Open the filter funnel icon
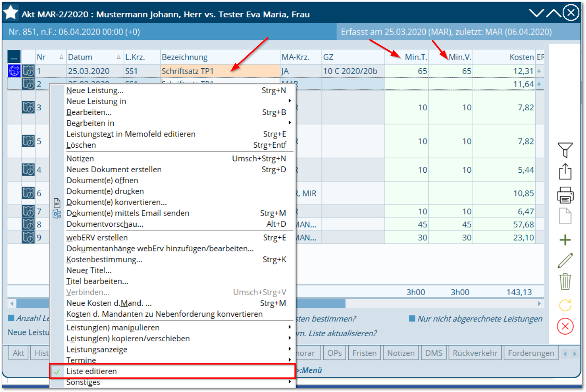Screen dimensions: 586x392 click(565, 150)
